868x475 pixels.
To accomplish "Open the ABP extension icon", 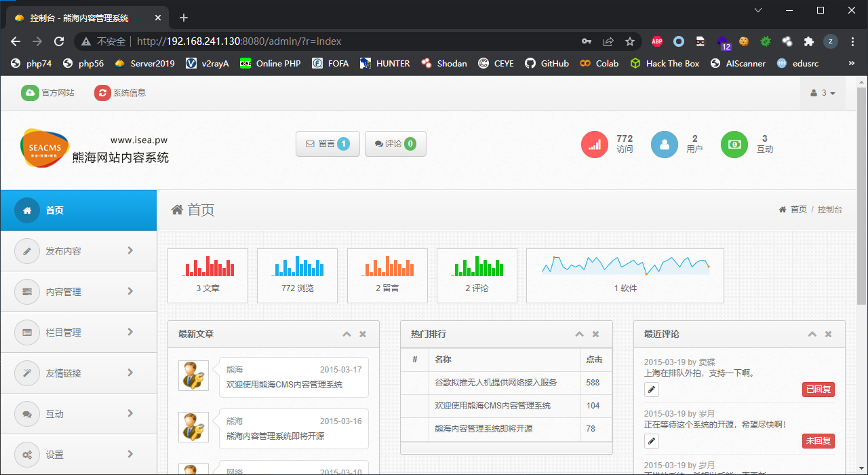I will tap(657, 41).
